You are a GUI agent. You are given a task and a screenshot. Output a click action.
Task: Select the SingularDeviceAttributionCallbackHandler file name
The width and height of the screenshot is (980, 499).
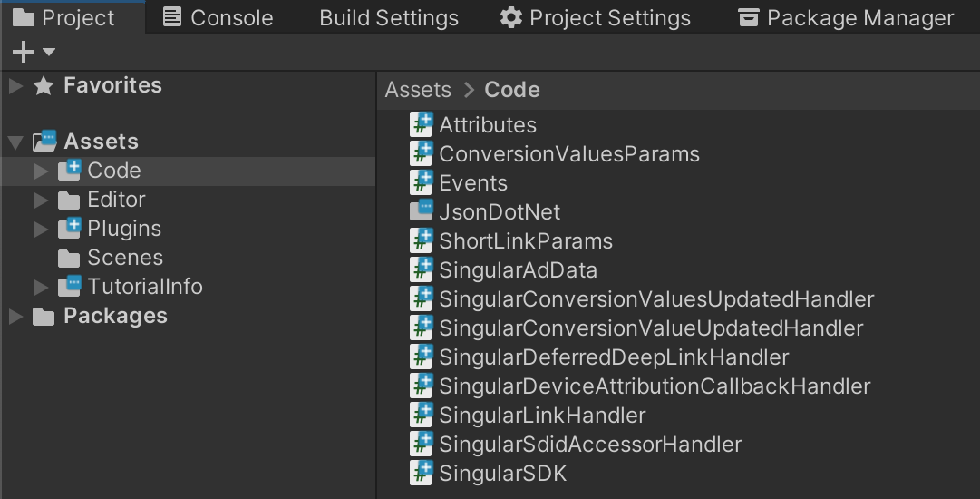655,386
